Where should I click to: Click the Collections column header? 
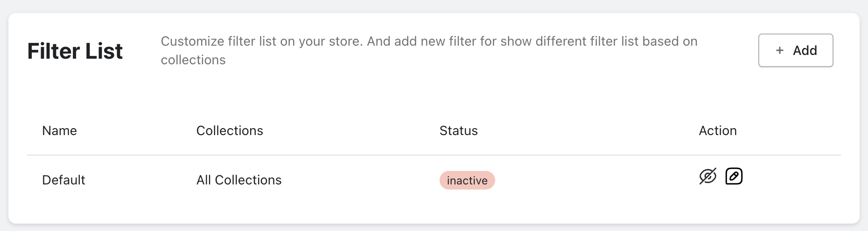click(x=230, y=131)
